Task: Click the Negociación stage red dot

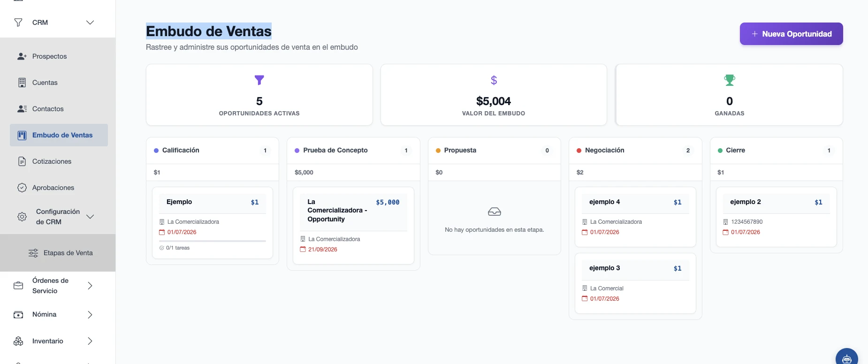Action: click(x=579, y=151)
